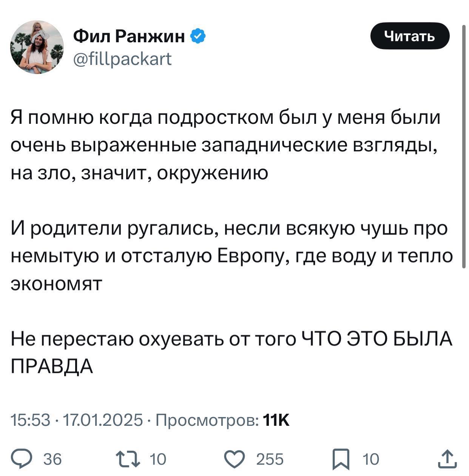Viewport: 469px width, 476px height.
Task: Click the 17.01.2025 date
Action: (103, 420)
